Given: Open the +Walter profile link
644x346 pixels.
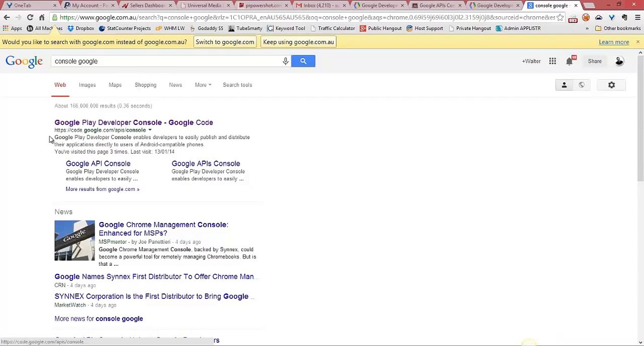Looking at the screenshot, I should click(531, 61).
